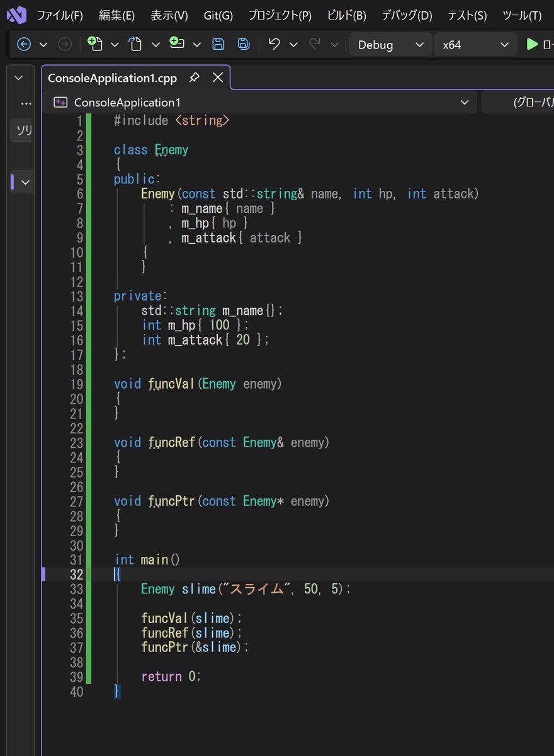This screenshot has height=756, width=554.
Task: Open the Git(G) menu
Action: pos(218,16)
